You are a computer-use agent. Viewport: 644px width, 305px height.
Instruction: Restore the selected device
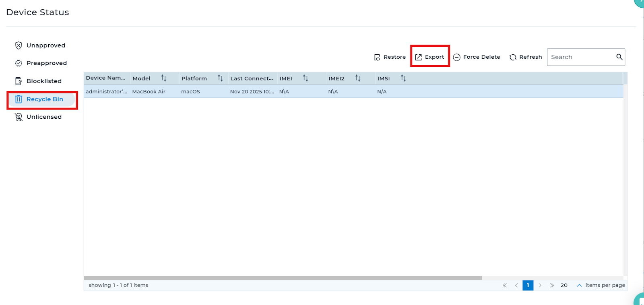390,57
